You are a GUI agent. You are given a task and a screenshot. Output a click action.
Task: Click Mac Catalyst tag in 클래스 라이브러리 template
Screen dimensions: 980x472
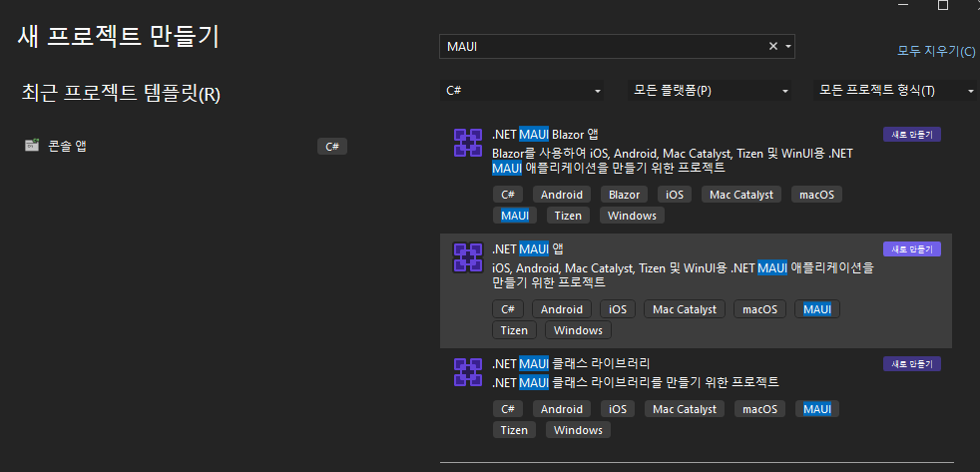click(x=685, y=409)
